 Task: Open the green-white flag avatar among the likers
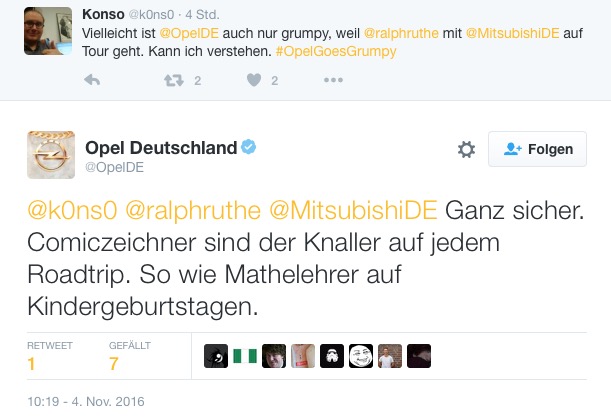[245, 356]
